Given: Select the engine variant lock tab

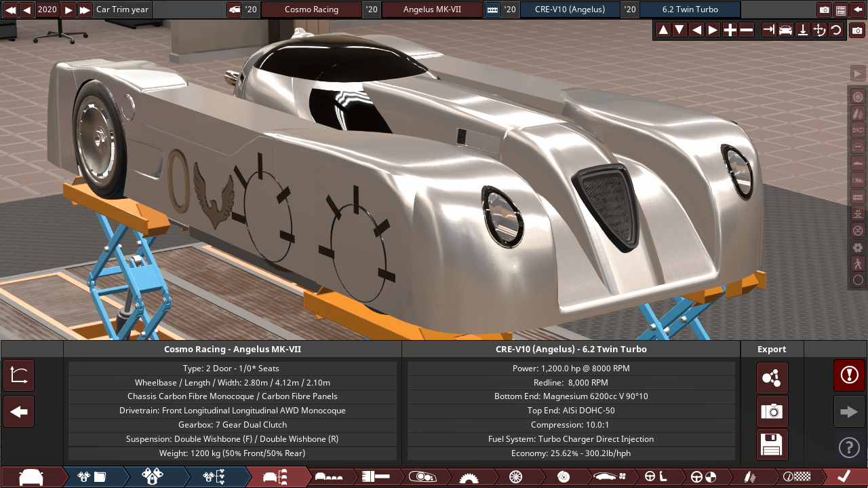Looking at the screenshot, I should click(153, 476).
